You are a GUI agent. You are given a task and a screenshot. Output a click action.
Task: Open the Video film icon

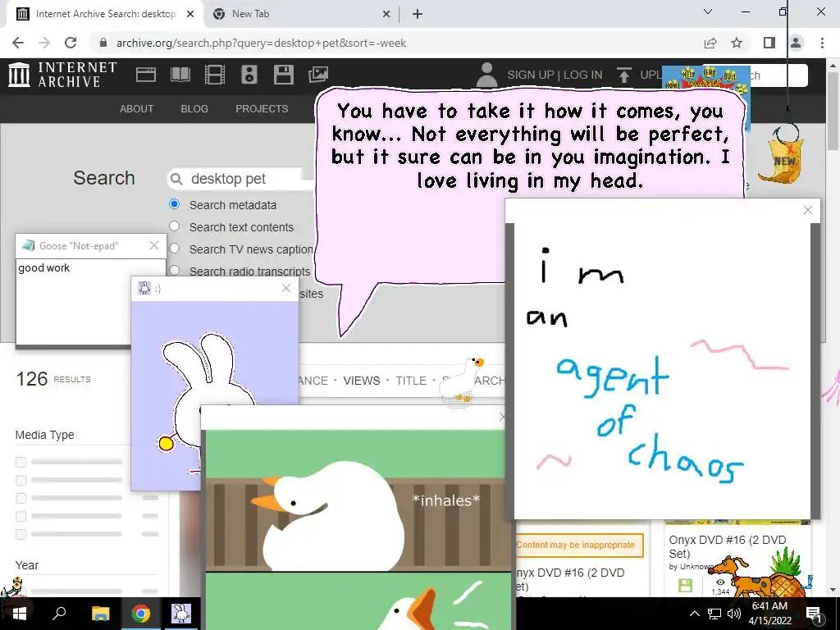coord(215,75)
